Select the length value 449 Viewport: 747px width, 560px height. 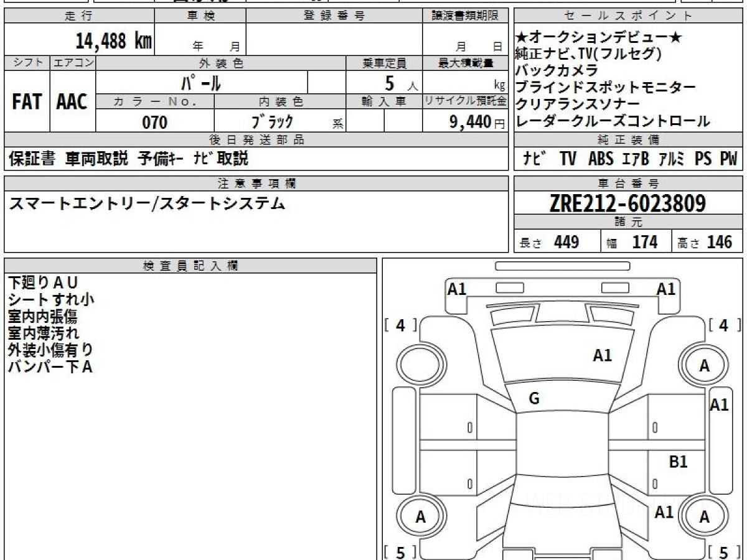566,242
